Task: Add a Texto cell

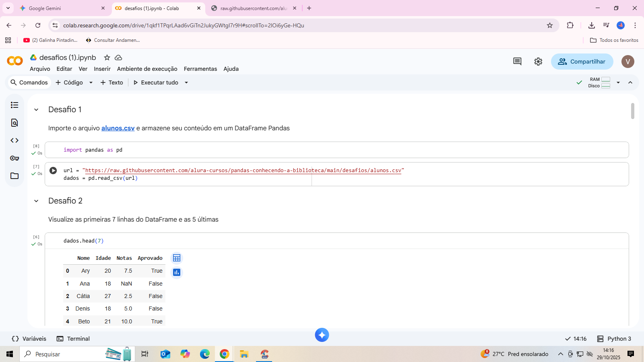Action: click(111, 82)
